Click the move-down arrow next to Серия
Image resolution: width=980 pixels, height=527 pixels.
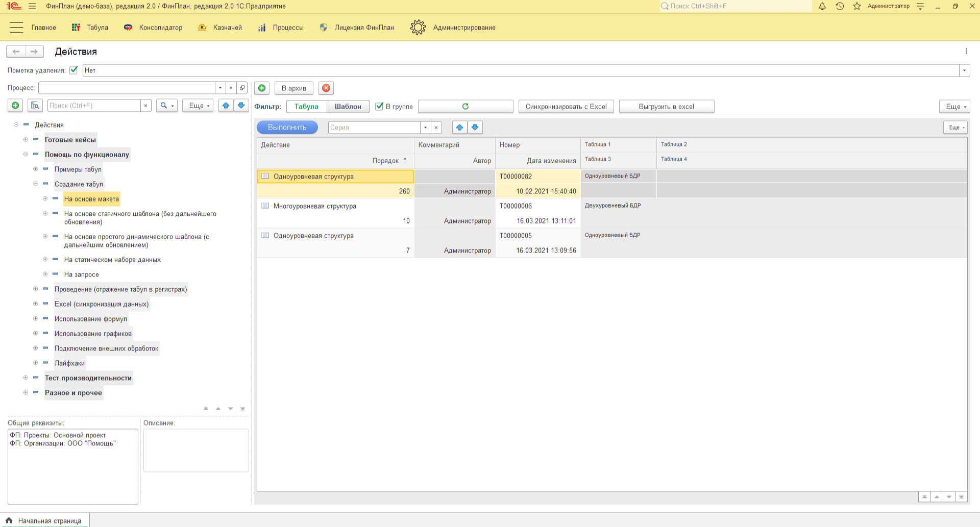[x=475, y=127]
